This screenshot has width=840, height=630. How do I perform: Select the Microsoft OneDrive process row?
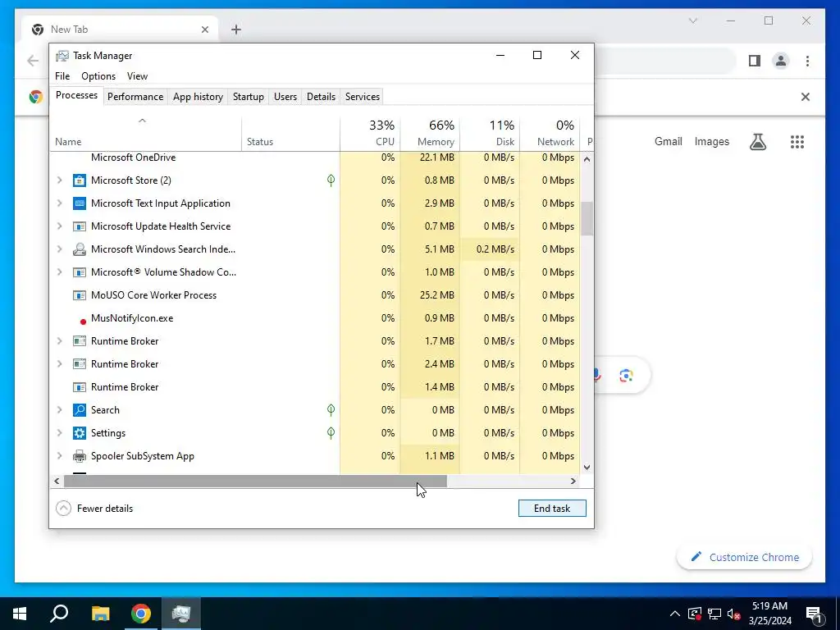(x=315, y=157)
